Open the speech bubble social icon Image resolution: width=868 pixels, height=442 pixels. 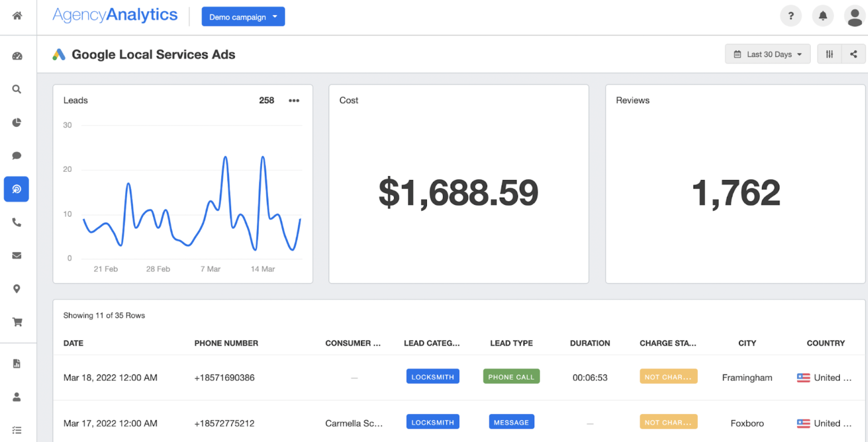click(x=17, y=155)
